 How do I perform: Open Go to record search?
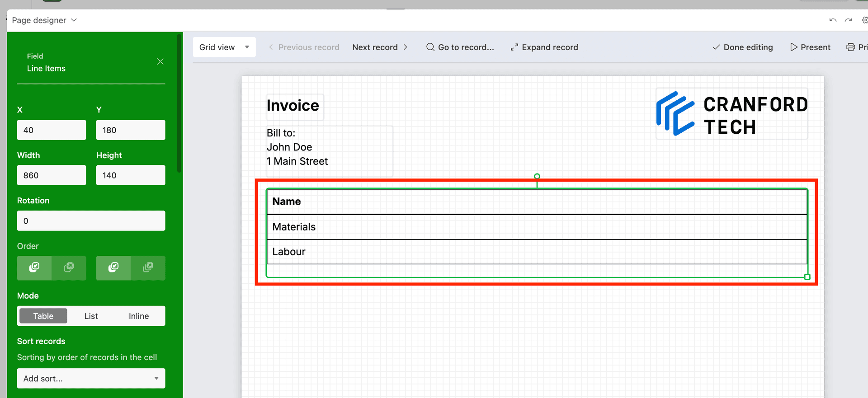coord(460,47)
